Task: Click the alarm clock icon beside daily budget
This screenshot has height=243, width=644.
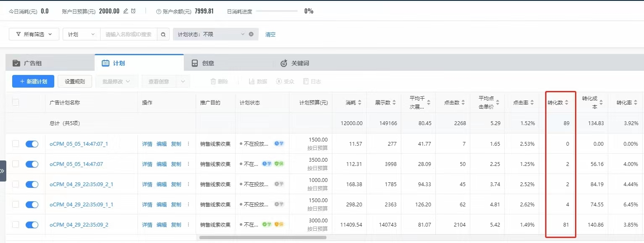Action: (x=133, y=11)
